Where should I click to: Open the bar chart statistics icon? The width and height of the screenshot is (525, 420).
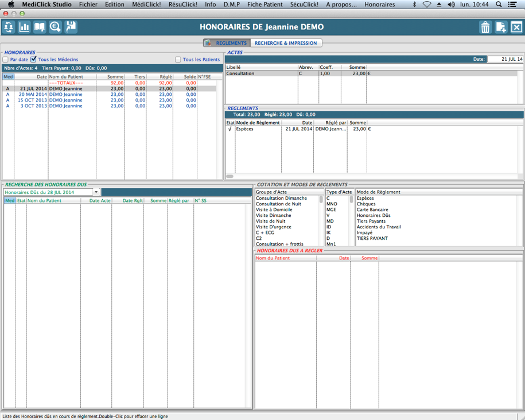pos(24,27)
